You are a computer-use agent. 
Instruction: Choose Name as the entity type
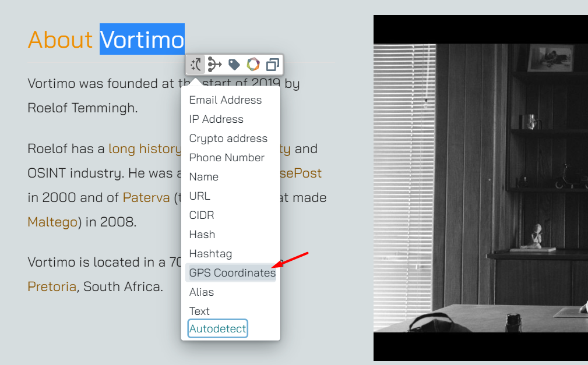point(203,177)
